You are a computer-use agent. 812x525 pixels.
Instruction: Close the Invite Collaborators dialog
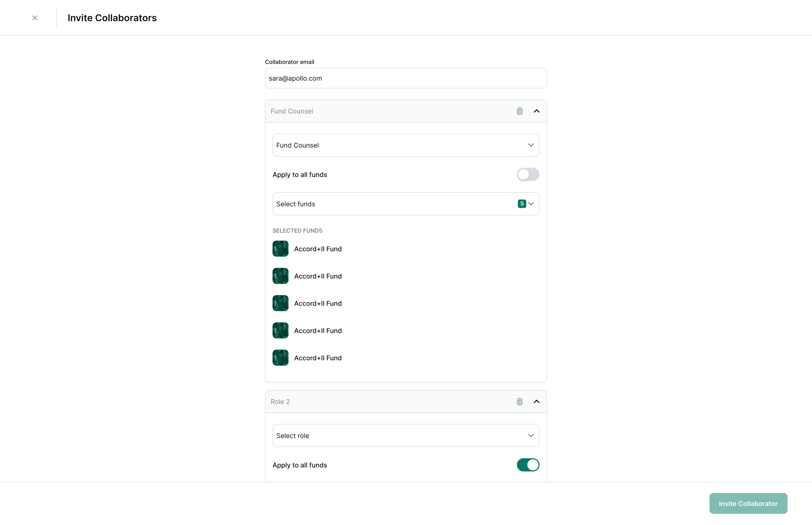click(35, 18)
